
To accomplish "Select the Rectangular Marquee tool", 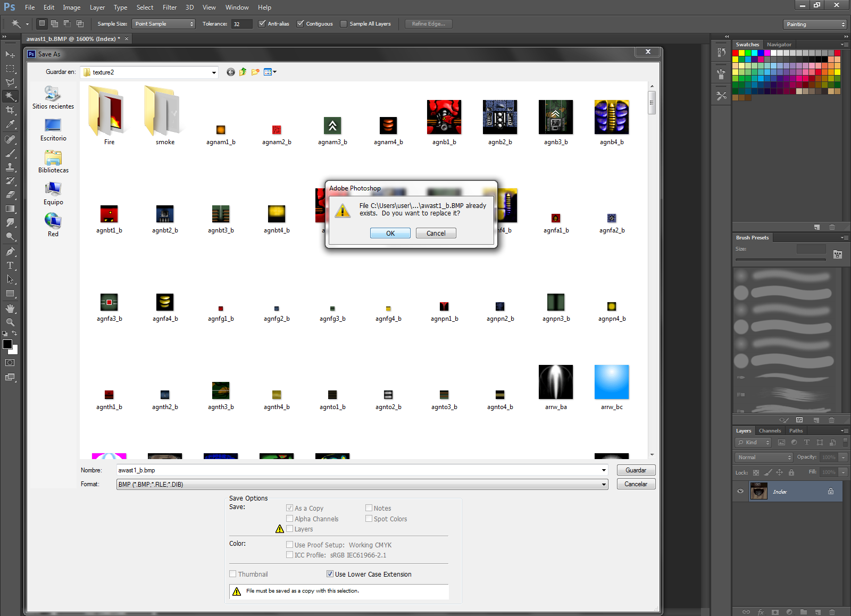I will click(x=10, y=69).
